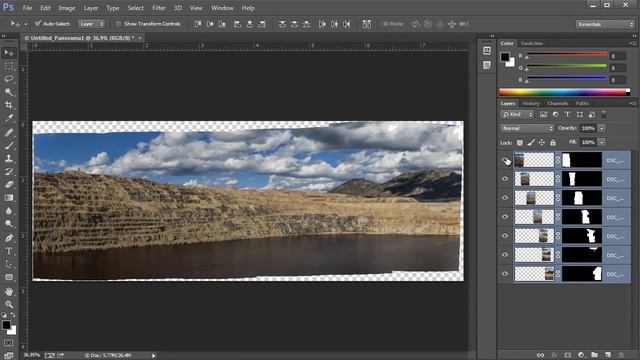Open the Image menu
This screenshot has width=640, height=360.
(67, 8)
